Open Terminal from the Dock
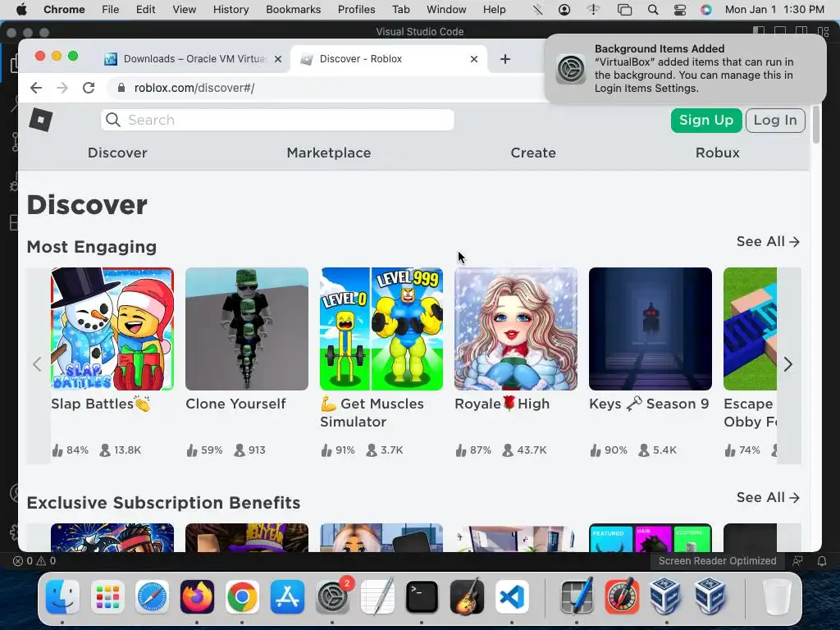This screenshot has height=630, width=840. (x=422, y=597)
